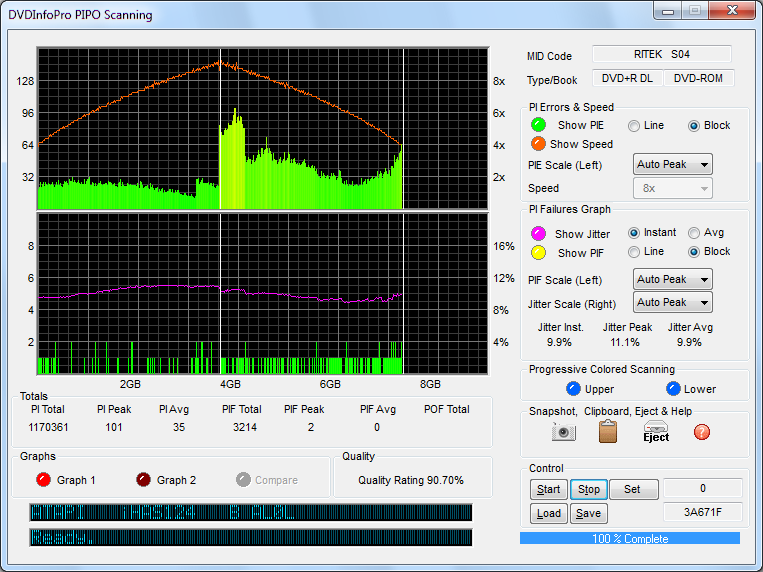
Task: Click the Compare label text
Action: (x=276, y=480)
